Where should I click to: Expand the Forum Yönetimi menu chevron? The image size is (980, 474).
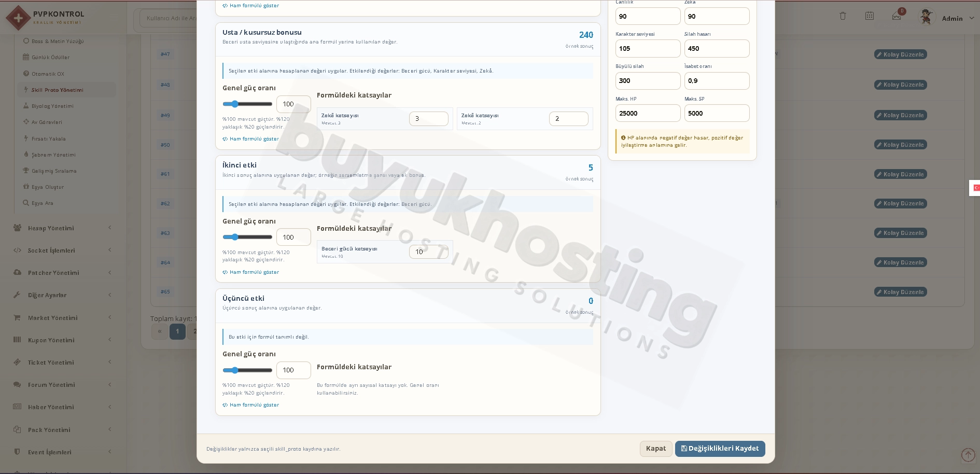109,384
